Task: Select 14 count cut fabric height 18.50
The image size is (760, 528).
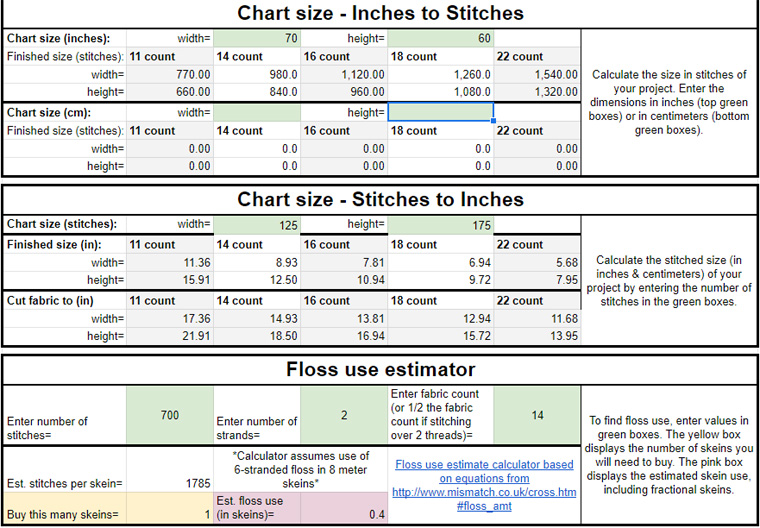Action: (x=257, y=336)
